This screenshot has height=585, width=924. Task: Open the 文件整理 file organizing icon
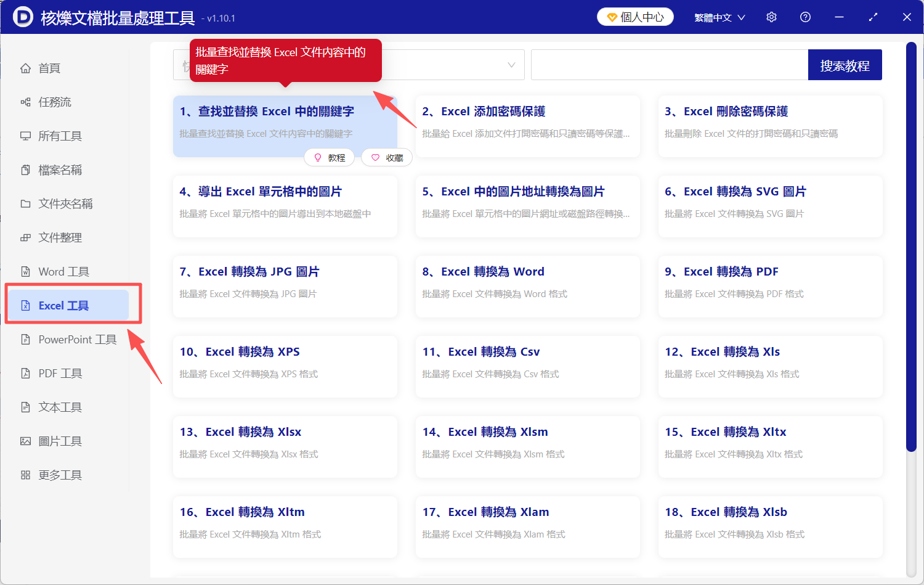25,237
